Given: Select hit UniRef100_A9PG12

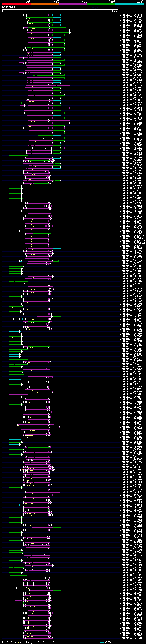Looking at the screenshot, I should click(131, 211).
